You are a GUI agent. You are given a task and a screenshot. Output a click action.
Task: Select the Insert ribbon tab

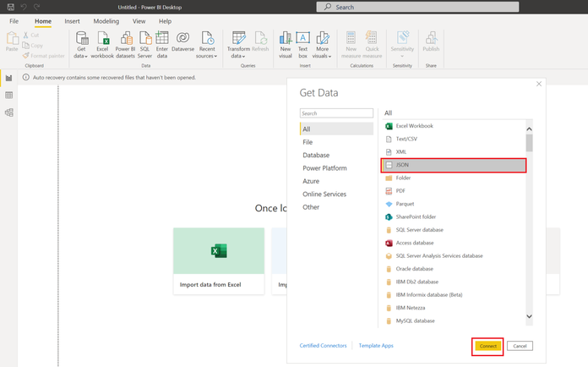tap(72, 21)
